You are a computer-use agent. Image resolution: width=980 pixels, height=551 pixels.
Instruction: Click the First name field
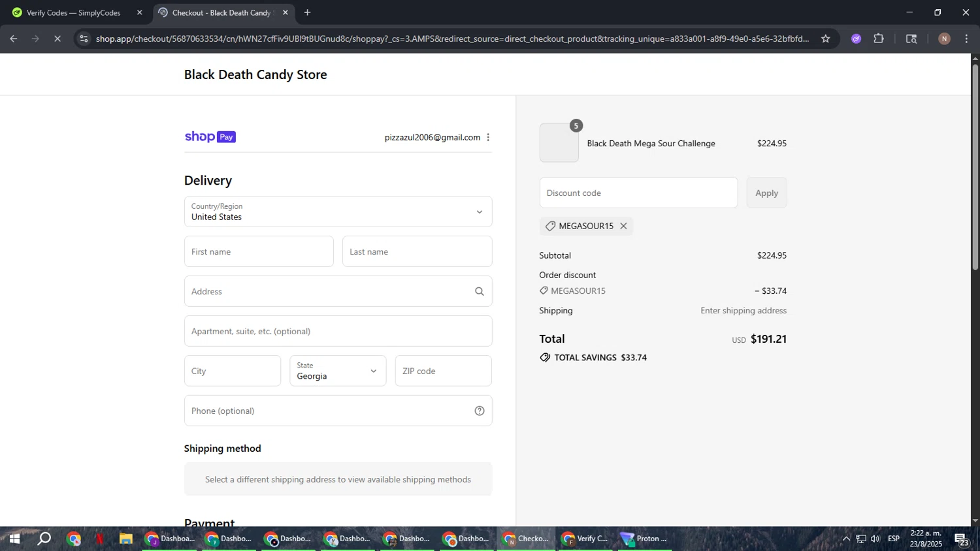click(x=259, y=251)
